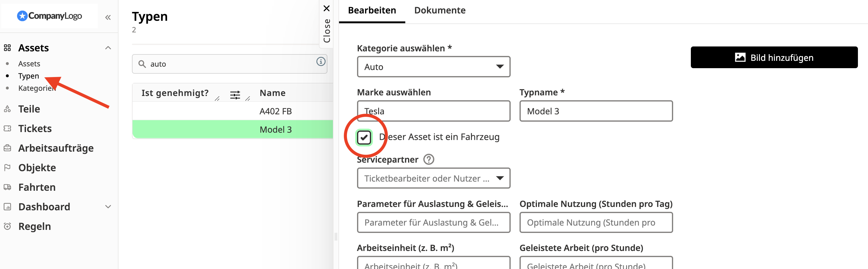This screenshot has height=269, width=868.
Task: Collapse the Assets section chevron
Action: pos(108,48)
